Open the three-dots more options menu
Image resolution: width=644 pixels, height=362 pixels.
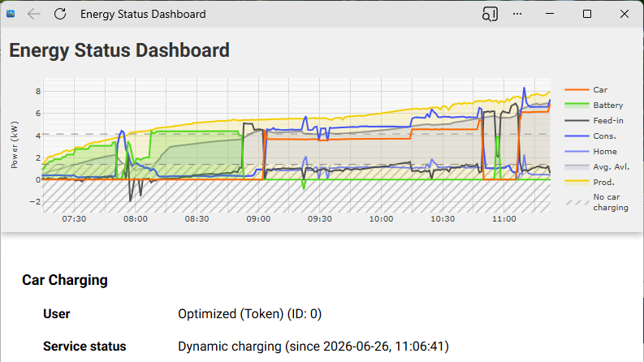pyautogui.click(x=517, y=14)
